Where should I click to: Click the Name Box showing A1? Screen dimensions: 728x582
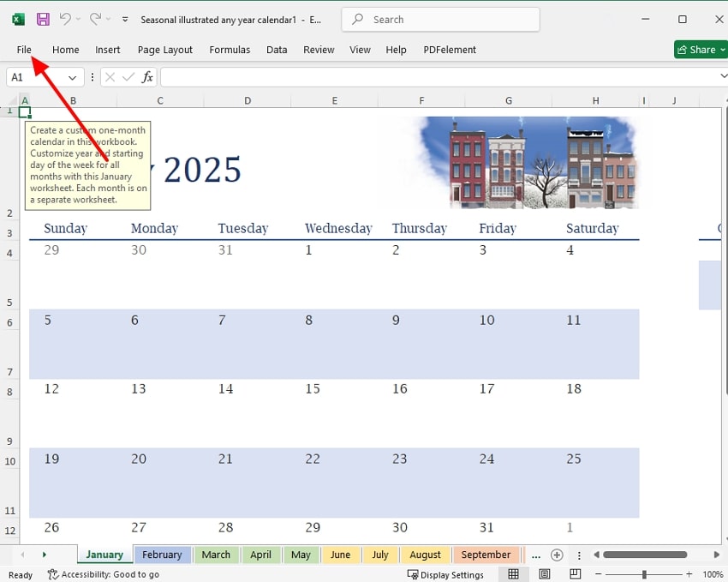point(36,77)
